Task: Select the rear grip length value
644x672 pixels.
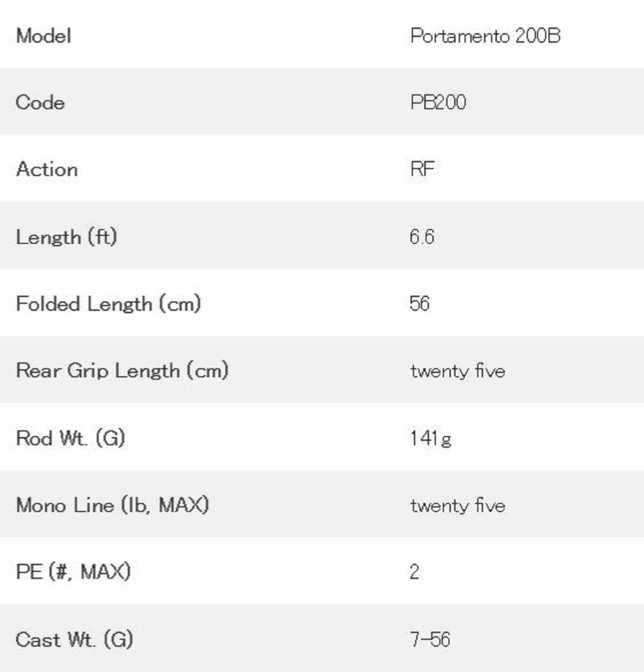Action: pos(458,371)
